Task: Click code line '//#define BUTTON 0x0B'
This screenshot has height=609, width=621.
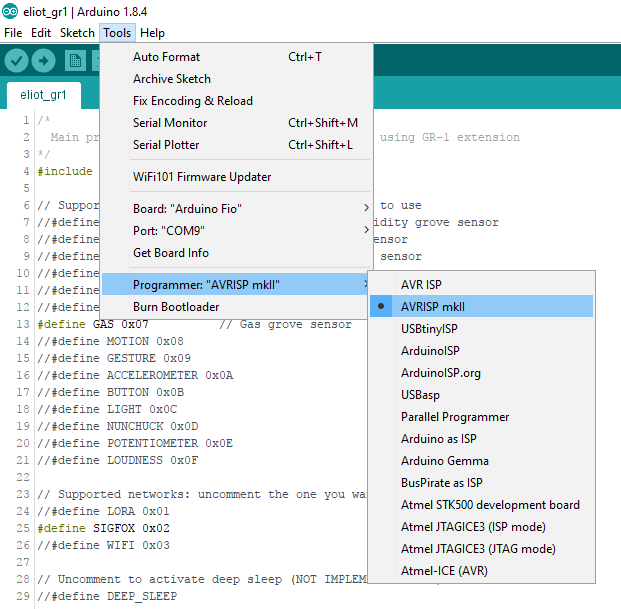Action: [x=110, y=392]
